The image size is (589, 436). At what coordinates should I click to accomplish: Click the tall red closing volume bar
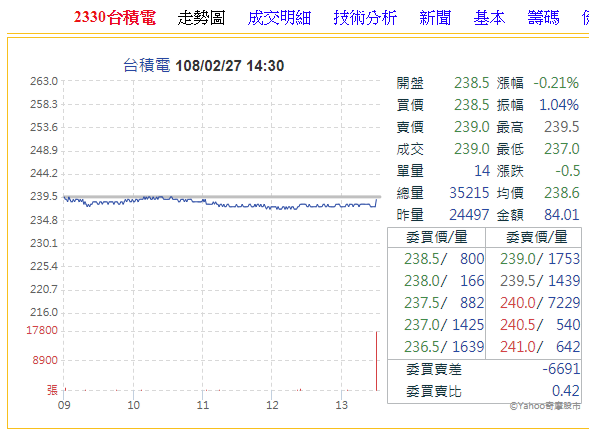click(376, 361)
